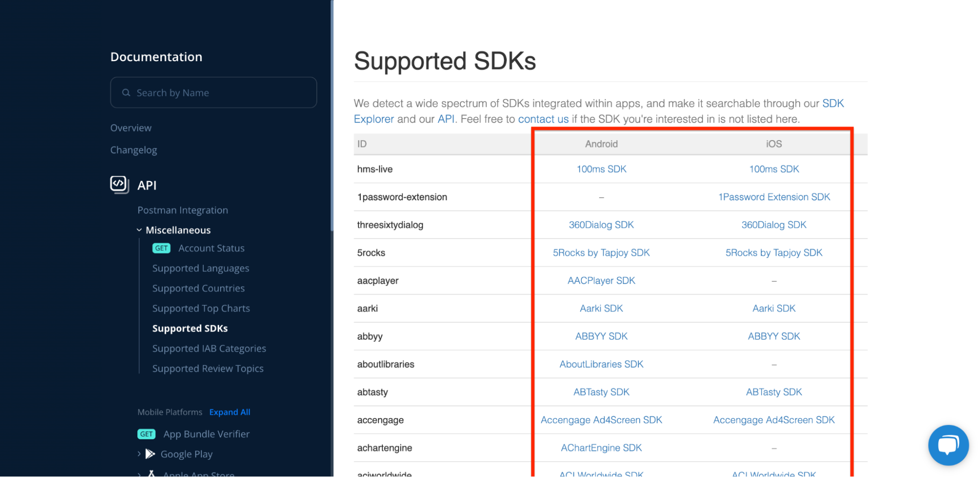
Task: Open Account Status endpoint
Action: pos(211,248)
